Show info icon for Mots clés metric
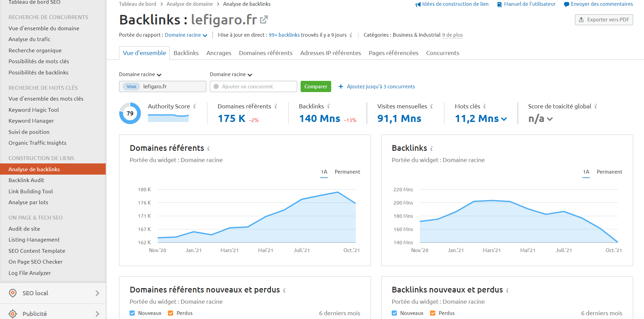Screen dimensions: 644x319 click(x=485, y=106)
